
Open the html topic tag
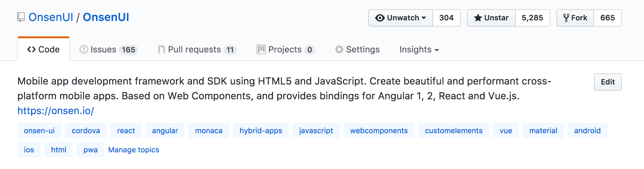pos(59,150)
